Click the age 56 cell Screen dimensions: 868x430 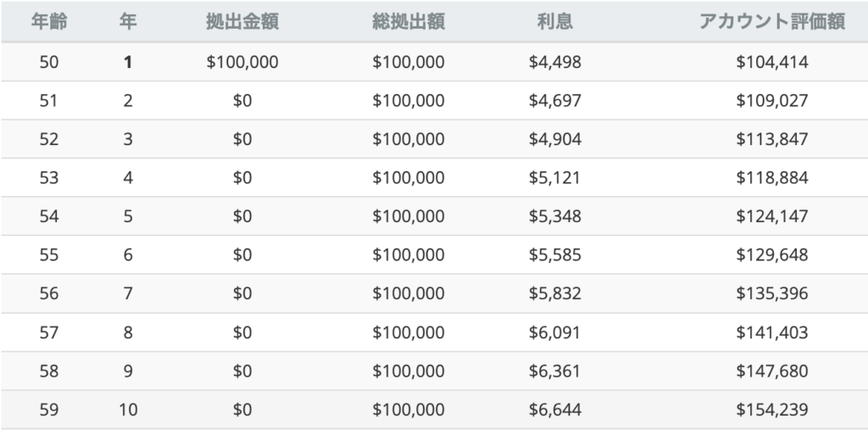[48, 293]
